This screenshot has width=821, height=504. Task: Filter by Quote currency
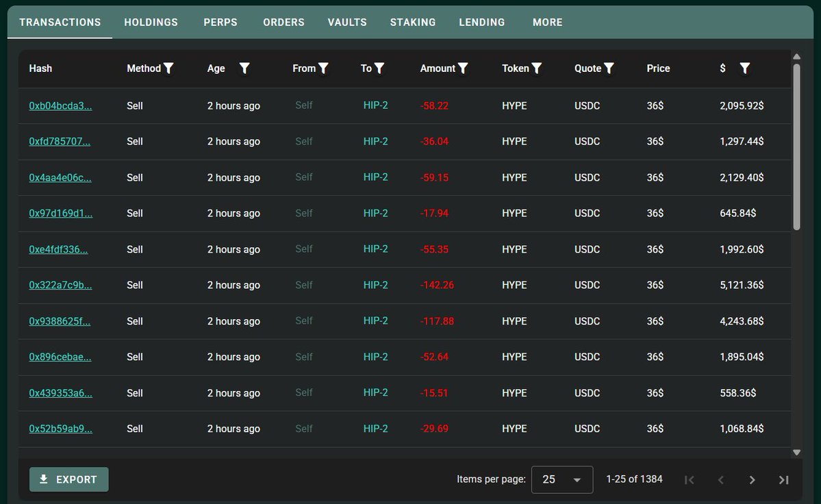point(609,68)
